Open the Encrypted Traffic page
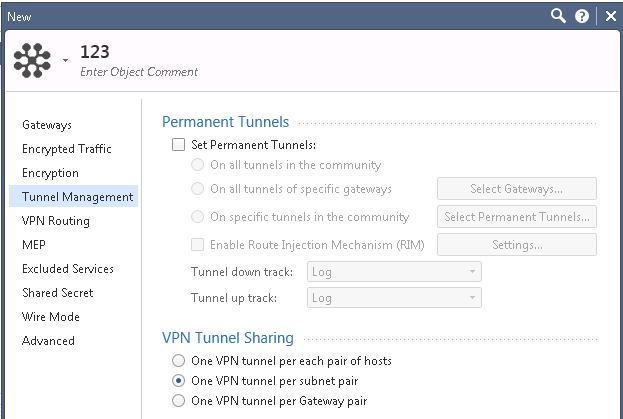 67,149
